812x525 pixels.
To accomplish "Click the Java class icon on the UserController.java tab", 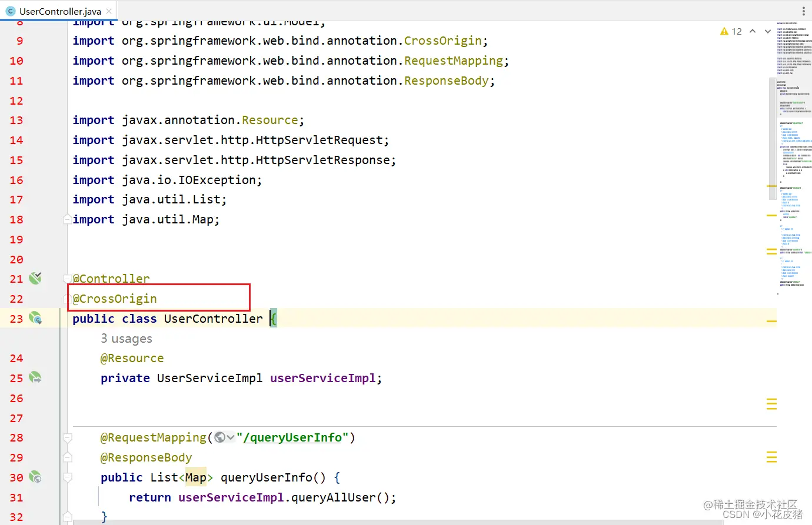I will tap(10, 11).
